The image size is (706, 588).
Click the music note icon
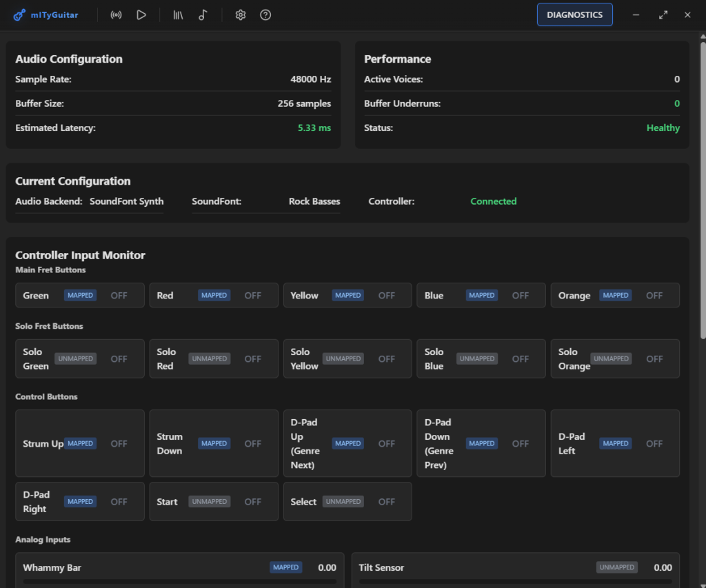tap(203, 15)
